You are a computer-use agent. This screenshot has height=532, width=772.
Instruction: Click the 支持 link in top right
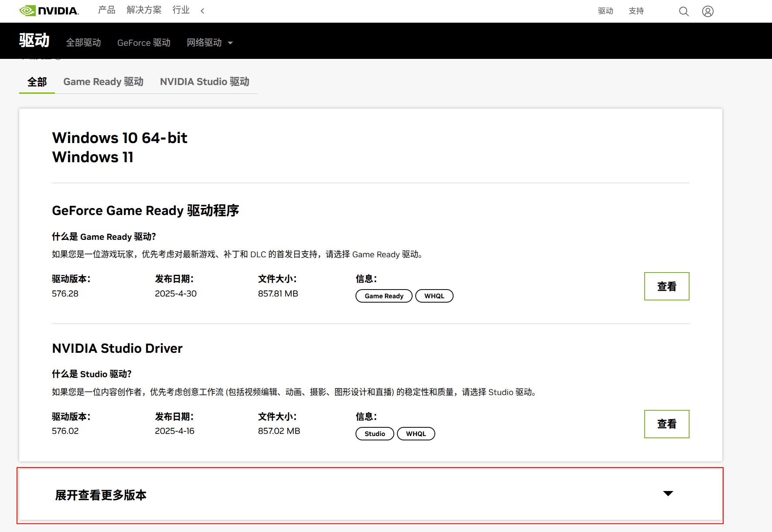(x=636, y=11)
